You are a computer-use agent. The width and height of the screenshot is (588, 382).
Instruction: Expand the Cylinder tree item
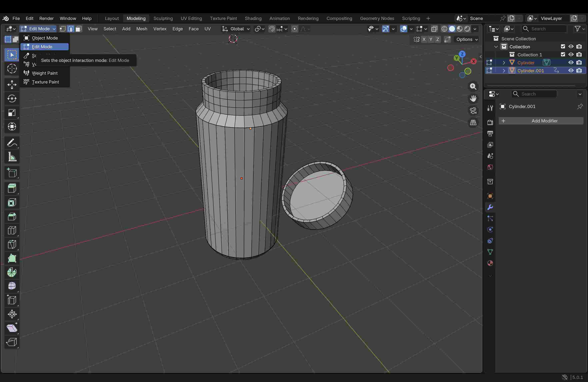pos(504,63)
